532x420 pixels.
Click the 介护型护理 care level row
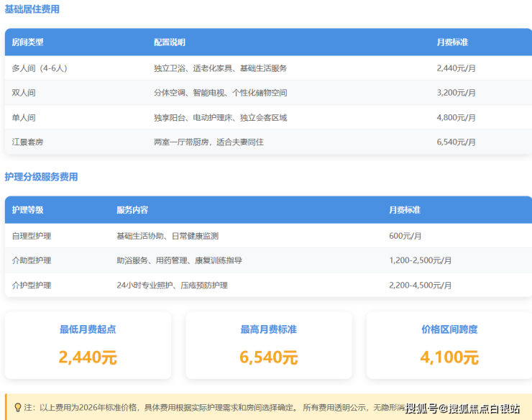tap(32, 286)
